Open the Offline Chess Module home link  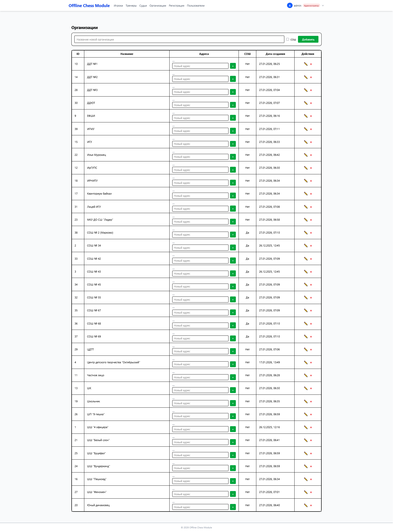(x=89, y=6)
